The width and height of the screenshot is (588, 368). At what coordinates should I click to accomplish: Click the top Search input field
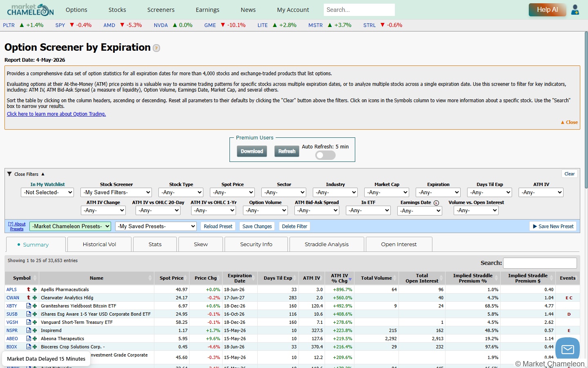tap(359, 10)
